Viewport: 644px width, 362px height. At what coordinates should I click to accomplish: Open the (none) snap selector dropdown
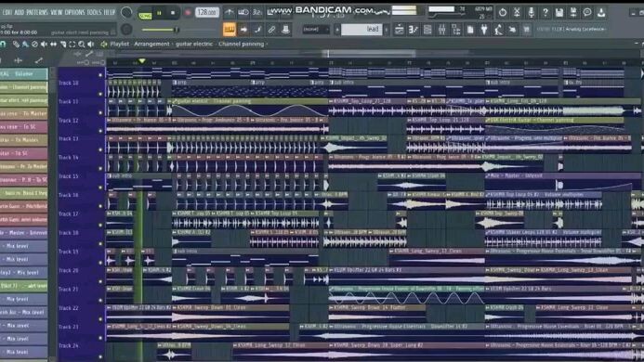point(316,30)
